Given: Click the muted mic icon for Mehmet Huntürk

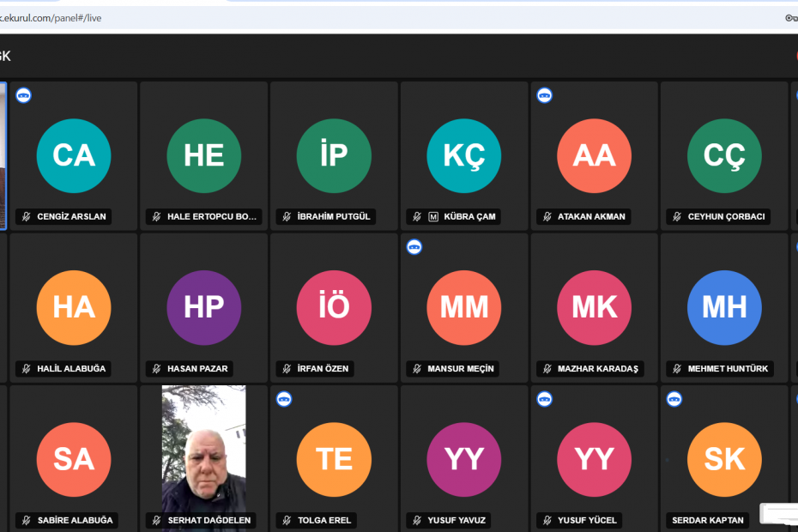Looking at the screenshot, I should (677, 369).
